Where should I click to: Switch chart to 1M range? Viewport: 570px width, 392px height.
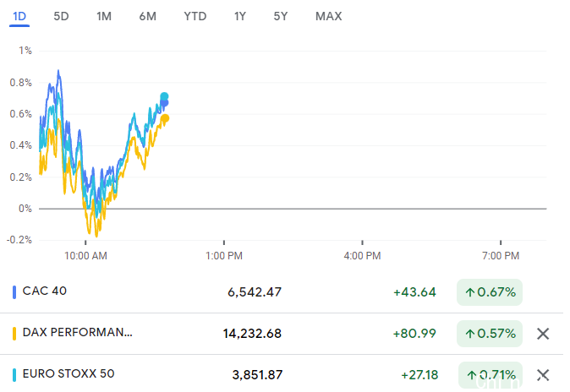pos(104,16)
